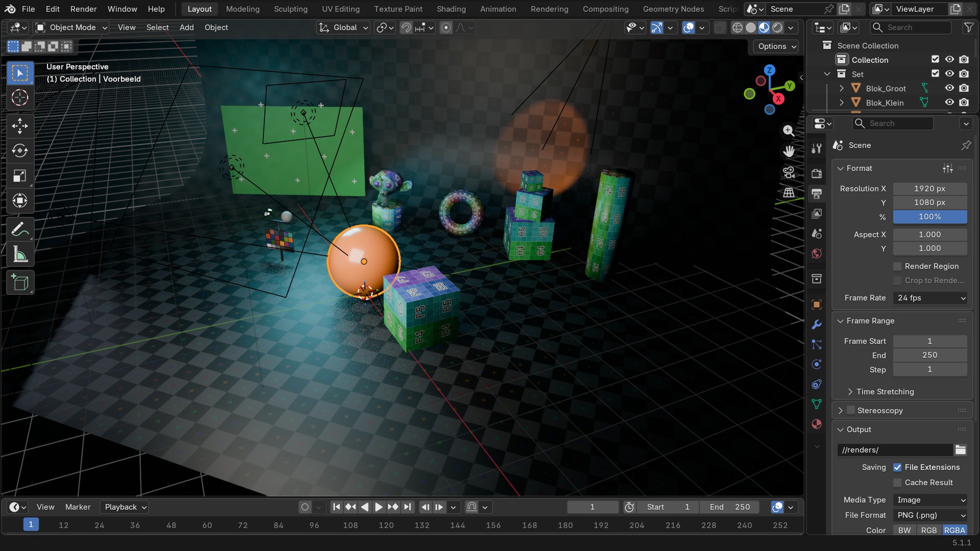The width and height of the screenshot is (980, 551).
Task: Open the Material properties tab
Action: [x=817, y=424]
